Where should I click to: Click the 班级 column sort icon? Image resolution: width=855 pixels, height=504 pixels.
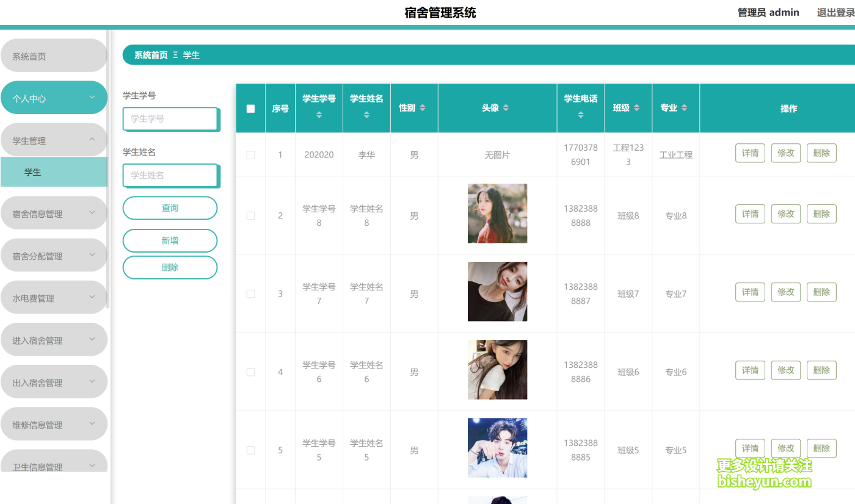point(636,108)
